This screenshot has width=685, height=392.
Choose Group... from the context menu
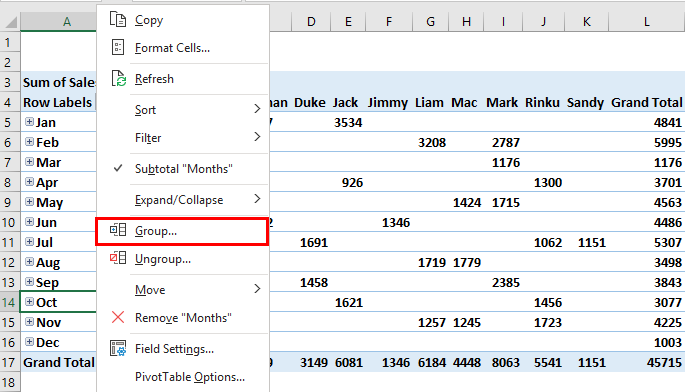click(x=182, y=231)
